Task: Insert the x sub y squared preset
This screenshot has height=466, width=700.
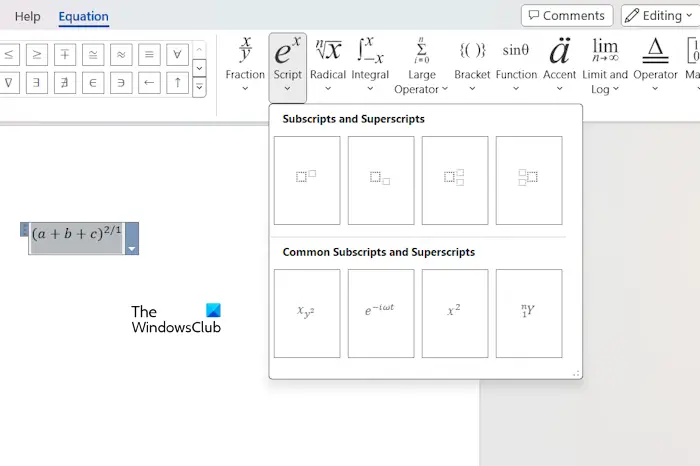Action: pyautogui.click(x=307, y=313)
